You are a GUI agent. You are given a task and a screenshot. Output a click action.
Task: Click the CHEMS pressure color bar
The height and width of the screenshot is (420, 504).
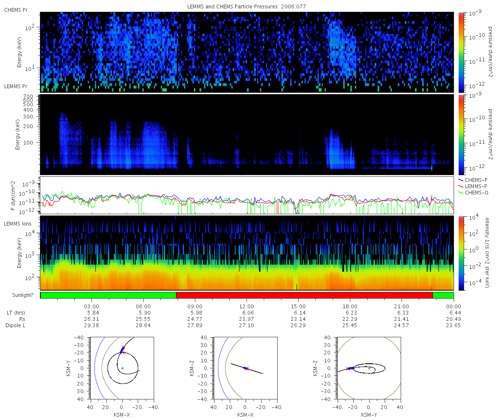(x=460, y=52)
